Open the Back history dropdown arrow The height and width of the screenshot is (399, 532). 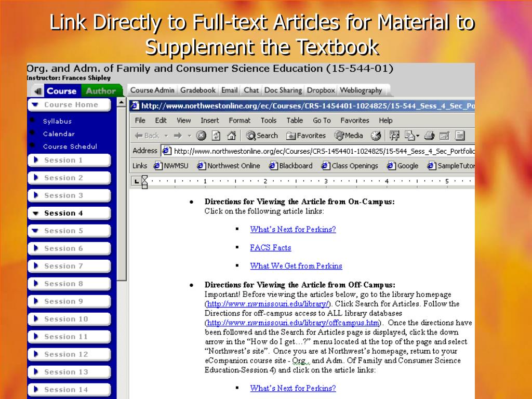point(166,136)
